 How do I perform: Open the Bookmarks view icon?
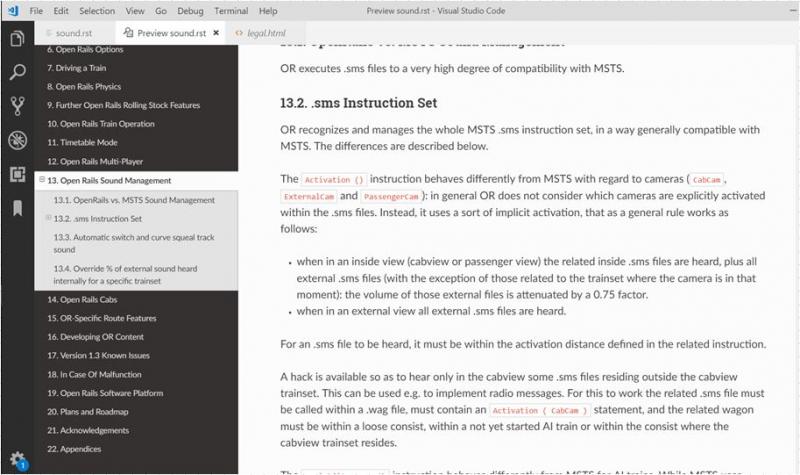(x=17, y=208)
